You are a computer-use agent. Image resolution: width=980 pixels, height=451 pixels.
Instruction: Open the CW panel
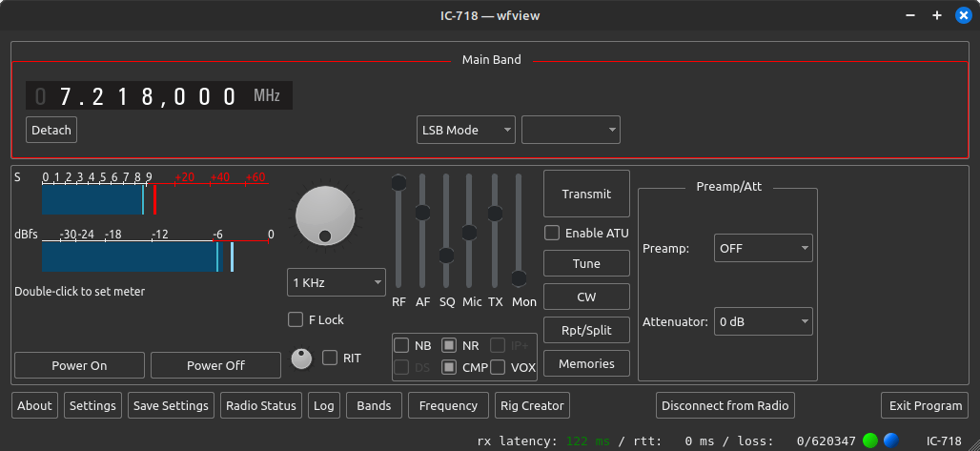(x=586, y=297)
